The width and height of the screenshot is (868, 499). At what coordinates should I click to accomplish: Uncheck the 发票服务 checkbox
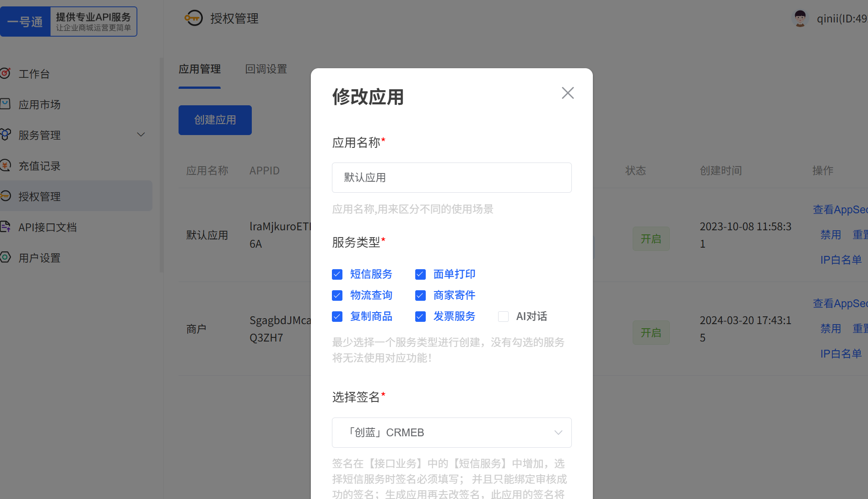(420, 316)
